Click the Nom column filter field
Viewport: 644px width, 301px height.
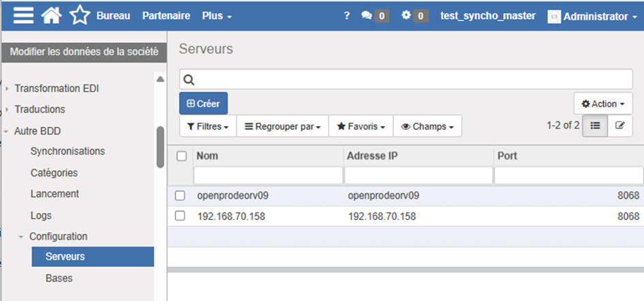(x=268, y=176)
